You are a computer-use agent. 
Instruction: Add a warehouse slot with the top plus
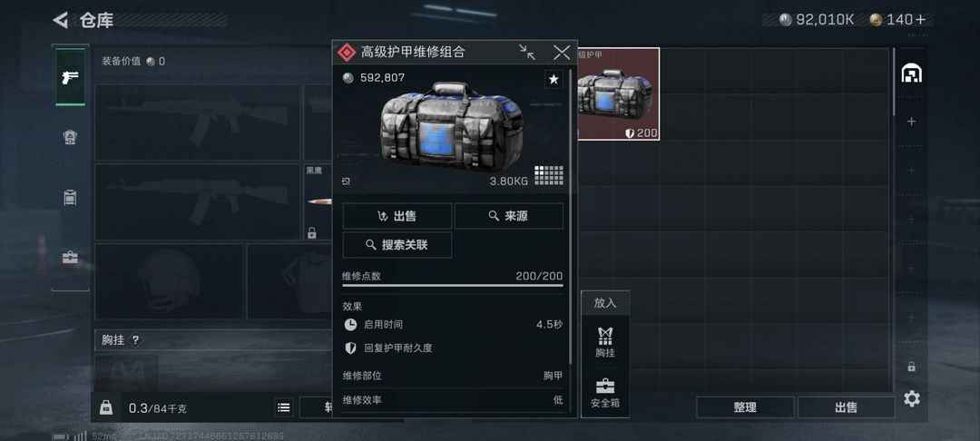point(911,122)
